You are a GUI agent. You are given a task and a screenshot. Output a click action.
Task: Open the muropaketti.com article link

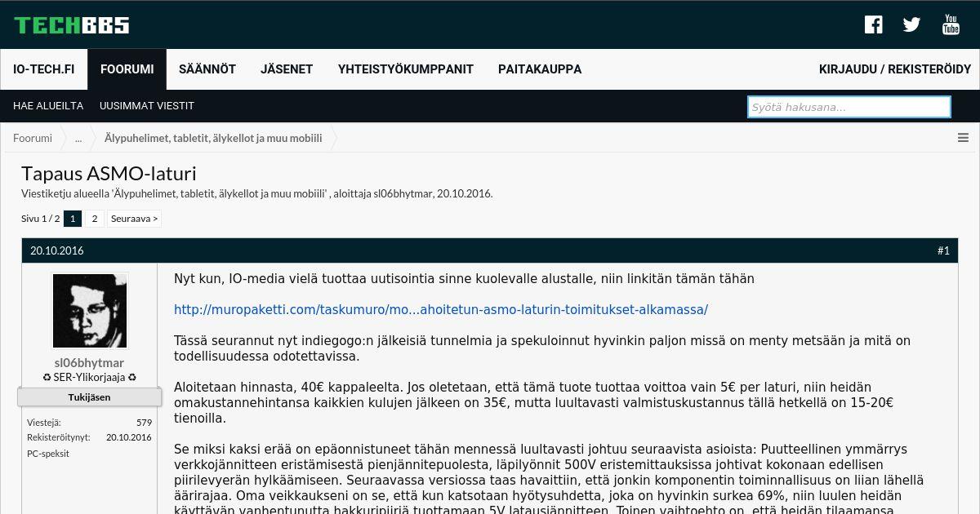(x=441, y=310)
